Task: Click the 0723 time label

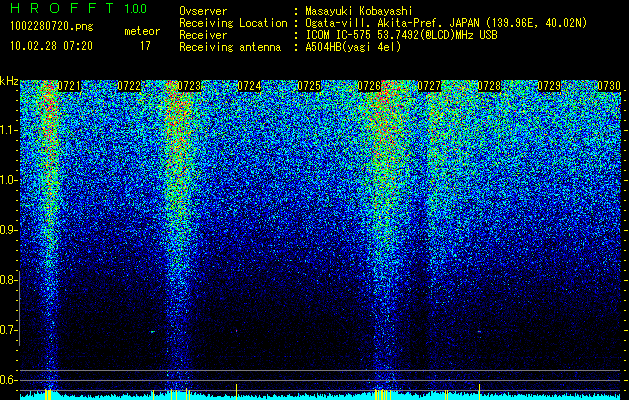Action: coord(189,86)
